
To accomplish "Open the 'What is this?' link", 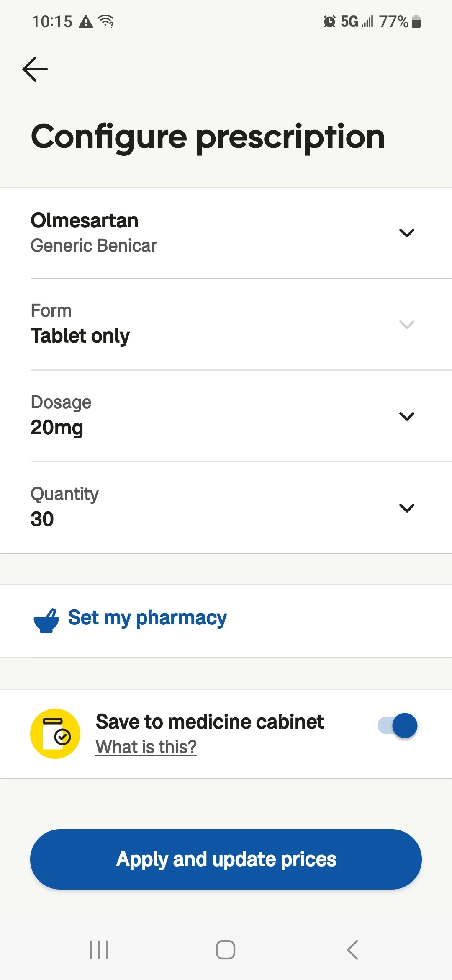I will pyautogui.click(x=146, y=747).
